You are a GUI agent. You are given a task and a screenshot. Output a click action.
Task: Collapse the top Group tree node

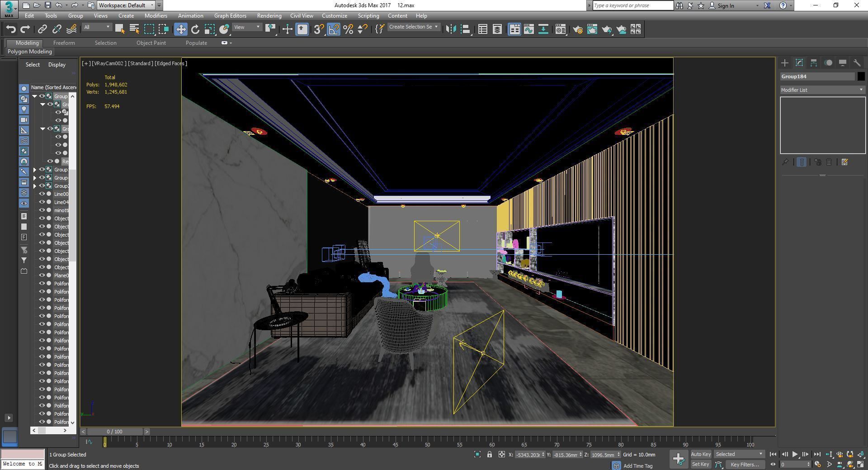pos(34,96)
